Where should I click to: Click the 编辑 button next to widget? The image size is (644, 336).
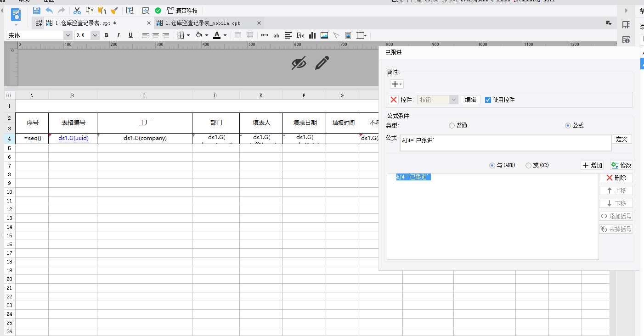coord(471,100)
